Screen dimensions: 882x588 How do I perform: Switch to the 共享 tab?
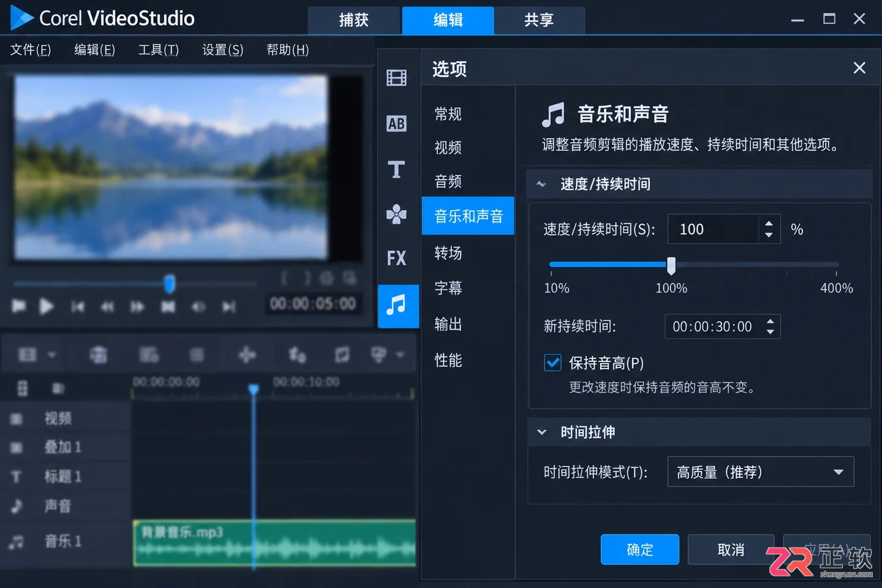(x=539, y=20)
